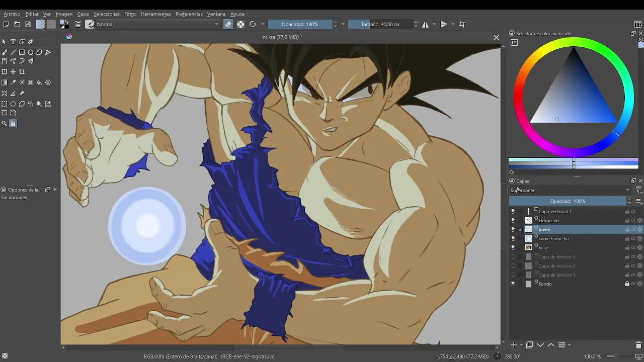Image resolution: width=644 pixels, height=362 pixels.
Task: Show Capa de pintura 3 layer
Action: click(513, 256)
